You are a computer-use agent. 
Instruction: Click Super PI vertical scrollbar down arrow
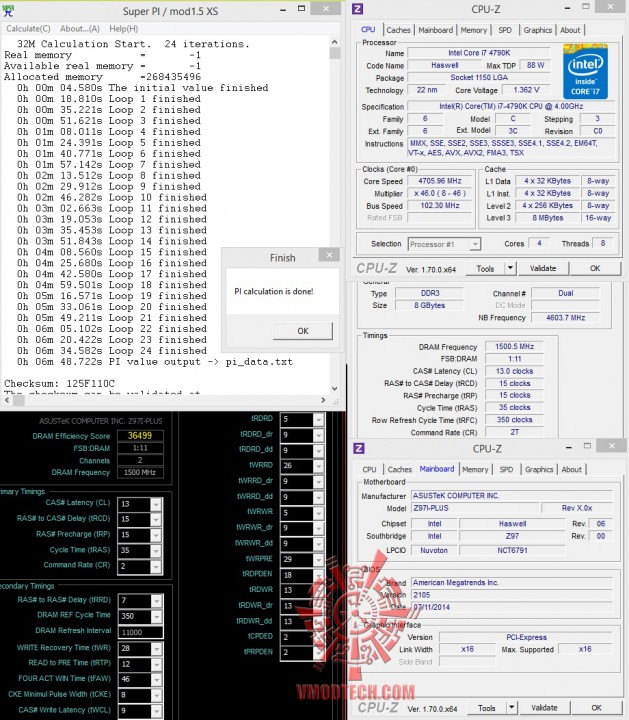tap(334, 388)
